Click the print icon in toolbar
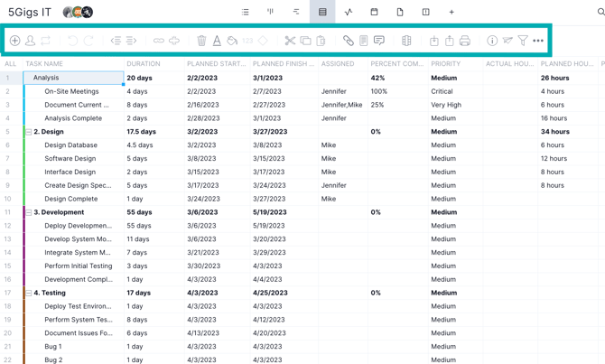Screen dimensions: 605x364 (464, 41)
